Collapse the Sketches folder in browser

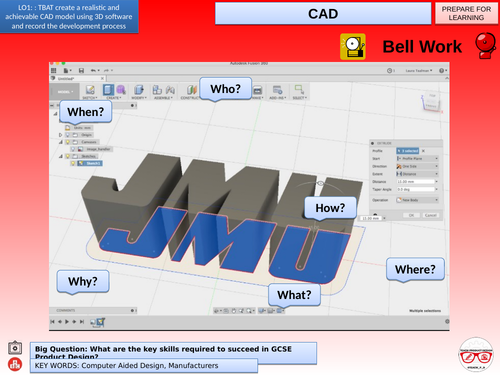pyautogui.click(x=60, y=156)
